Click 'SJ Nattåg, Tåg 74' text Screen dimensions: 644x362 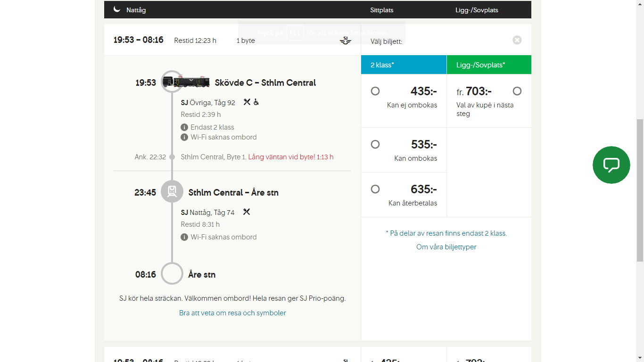coord(207,213)
